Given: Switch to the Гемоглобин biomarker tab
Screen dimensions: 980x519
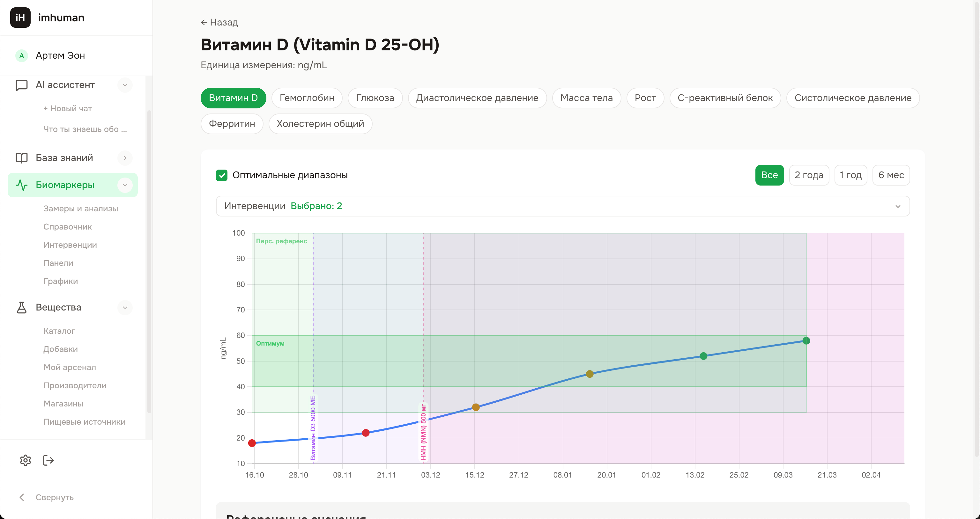Looking at the screenshot, I should click(307, 98).
